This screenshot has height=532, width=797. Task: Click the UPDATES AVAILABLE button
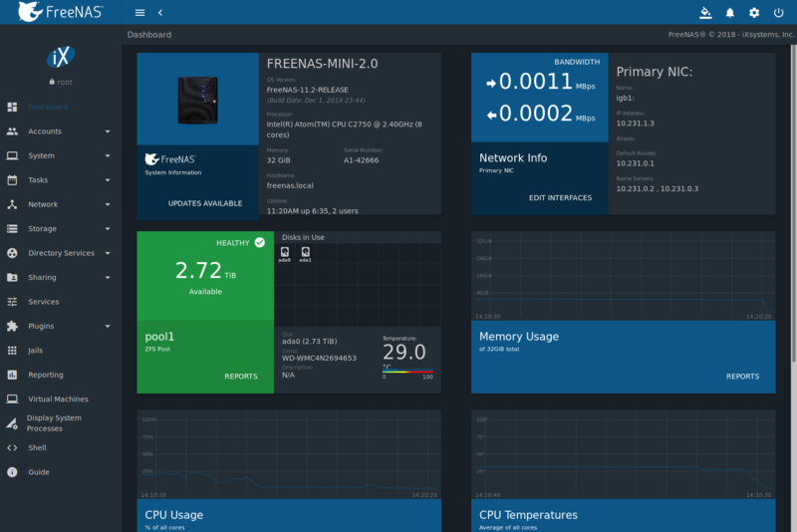(x=205, y=203)
